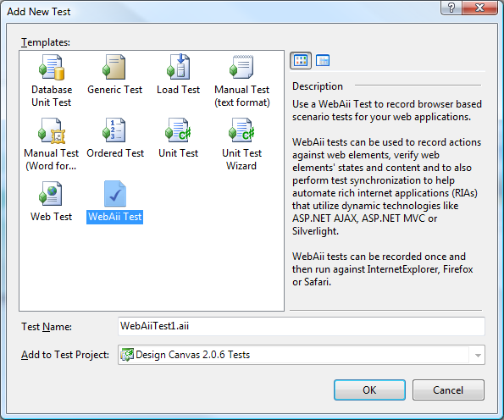Click the project icon in the combo box
The image size is (504, 420).
coord(127,355)
